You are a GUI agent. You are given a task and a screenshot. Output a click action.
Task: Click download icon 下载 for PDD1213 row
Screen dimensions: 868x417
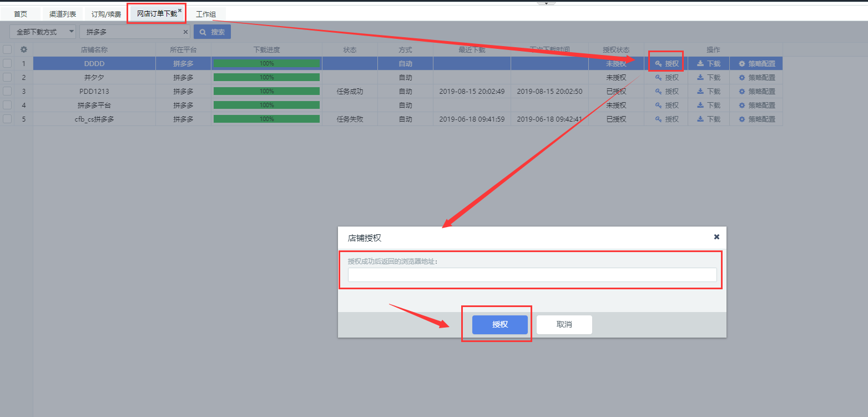pos(709,92)
